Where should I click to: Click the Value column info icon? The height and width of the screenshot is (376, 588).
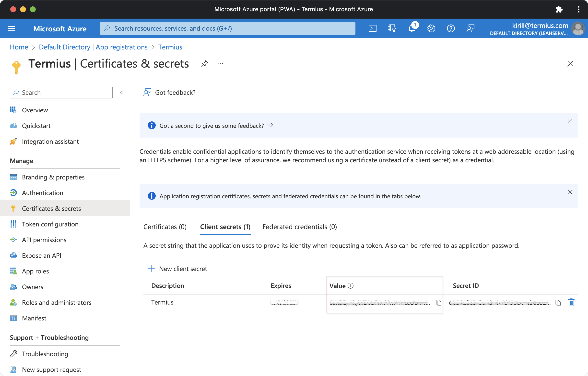point(351,286)
